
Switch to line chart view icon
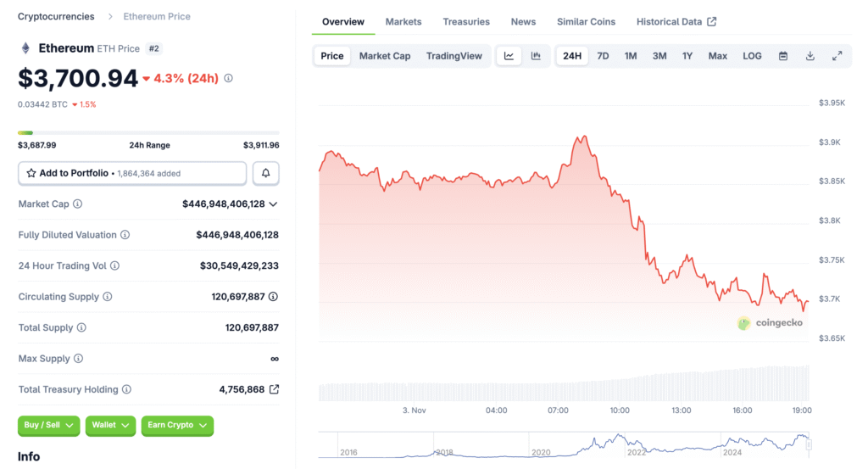coord(509,56)
